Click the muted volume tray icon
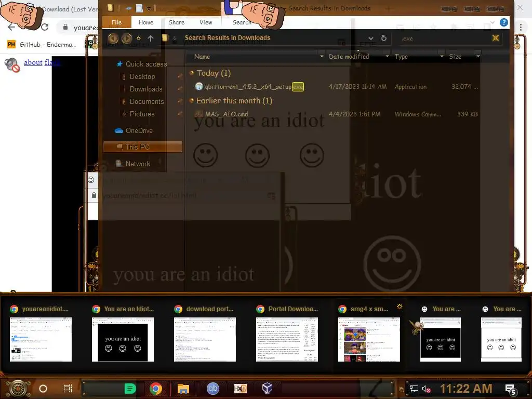Viewport: 532px width, 399px height. (426, 389)
